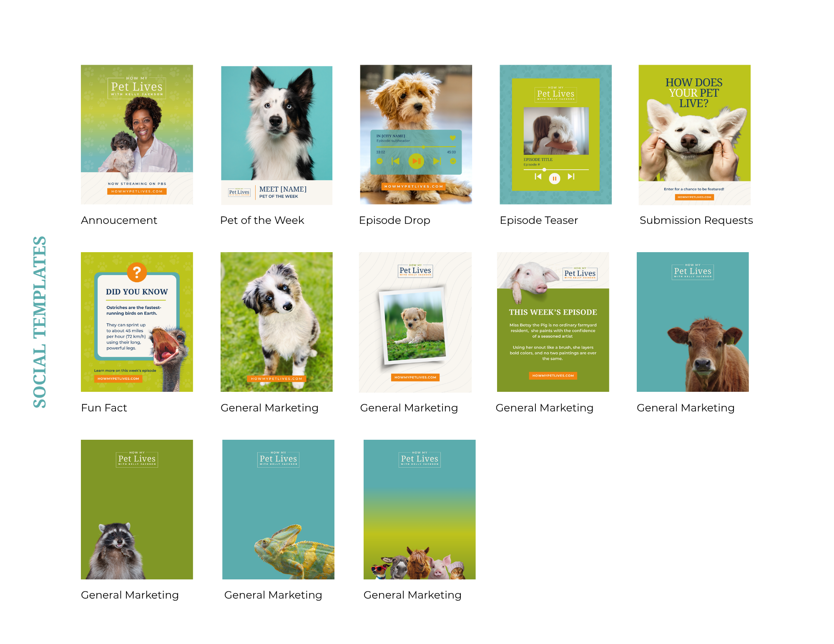
Task: Click the minus circle icon in Episode Drop player
Action: pos(379,161)
